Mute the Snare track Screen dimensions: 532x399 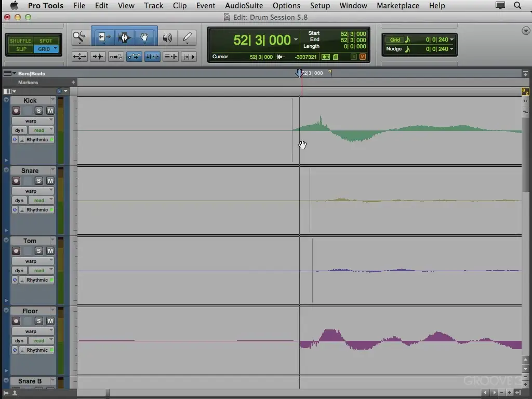click(50, 181)
